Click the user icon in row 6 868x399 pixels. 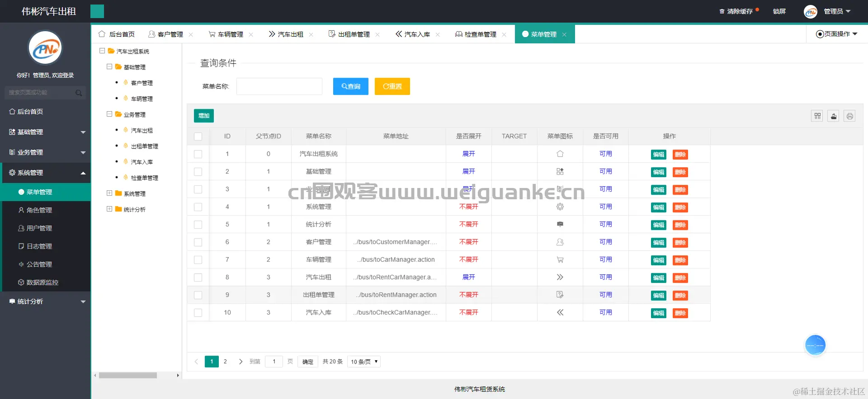[x=560, y=242]
